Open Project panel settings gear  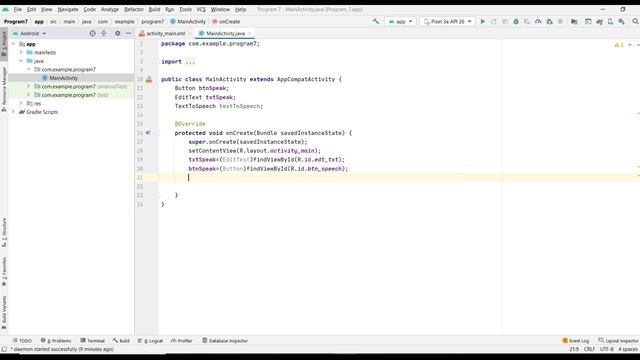click(x=118, y=33)
